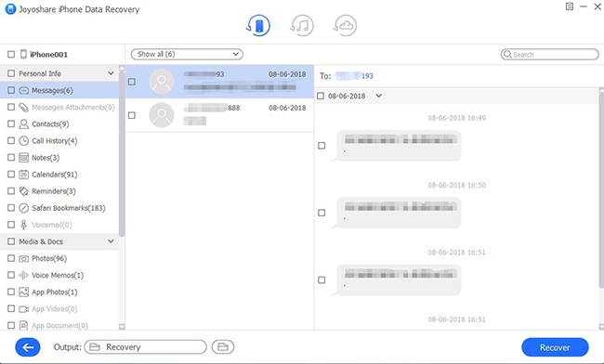Image resolution: width=604 pixels, height=364 pixels.
Task: Click the Voicemail microphone icon
Action: (x=24, y=225)
